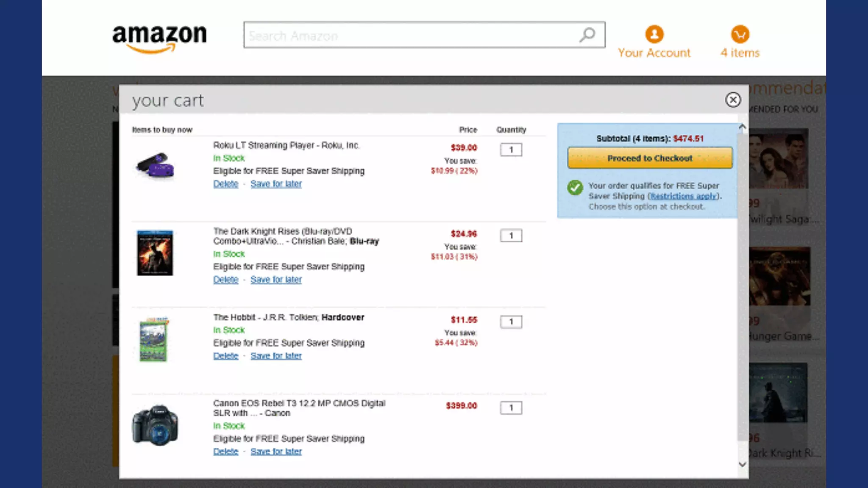
Task: Edit quantity box for Roku player
Action: tap(511, 150)
